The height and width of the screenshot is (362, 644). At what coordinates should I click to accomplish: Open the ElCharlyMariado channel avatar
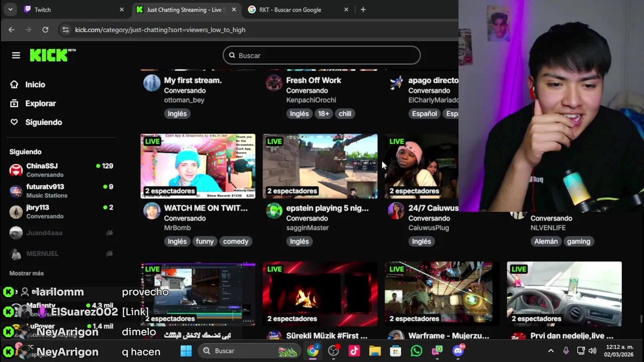point(396,83)
